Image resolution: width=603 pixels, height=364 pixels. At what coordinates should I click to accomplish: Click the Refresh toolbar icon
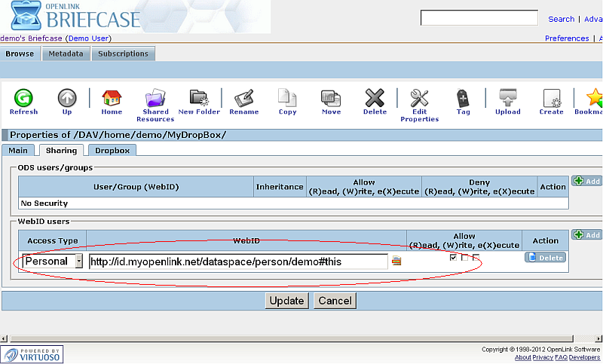click(x=23, y=102)
